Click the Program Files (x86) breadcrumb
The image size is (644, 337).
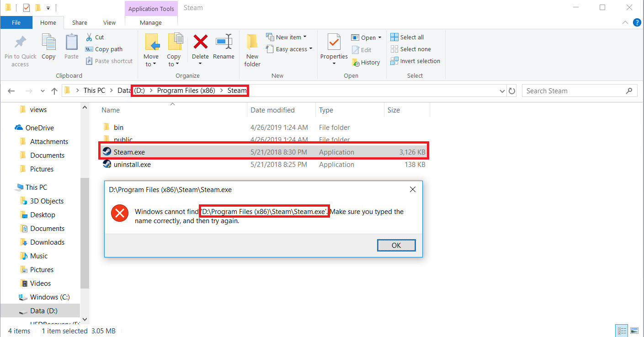[186, 91]
